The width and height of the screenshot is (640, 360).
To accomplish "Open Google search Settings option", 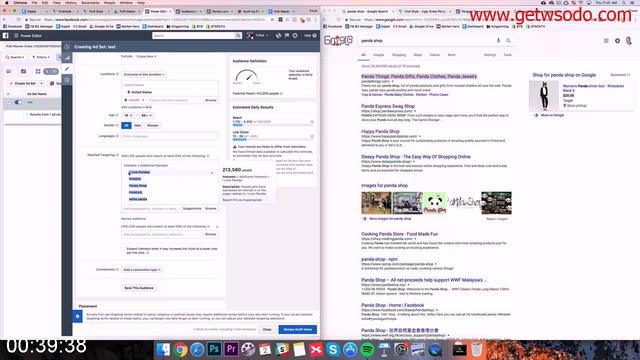I will 490,55.
